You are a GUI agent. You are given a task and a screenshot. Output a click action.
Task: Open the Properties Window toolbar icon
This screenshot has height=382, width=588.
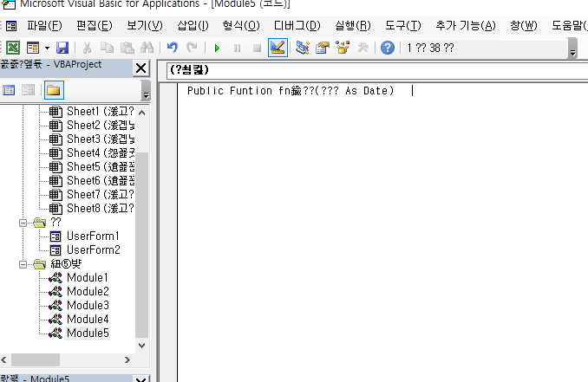coord(323,48)
